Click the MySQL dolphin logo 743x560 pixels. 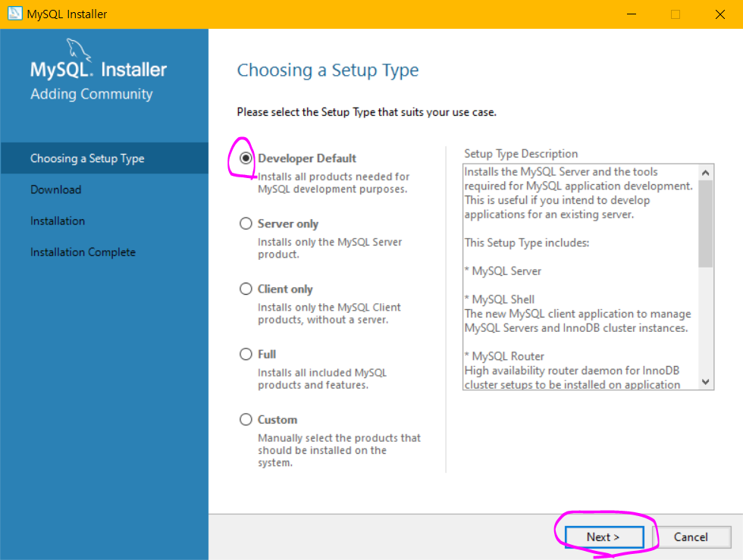point(77,50)
